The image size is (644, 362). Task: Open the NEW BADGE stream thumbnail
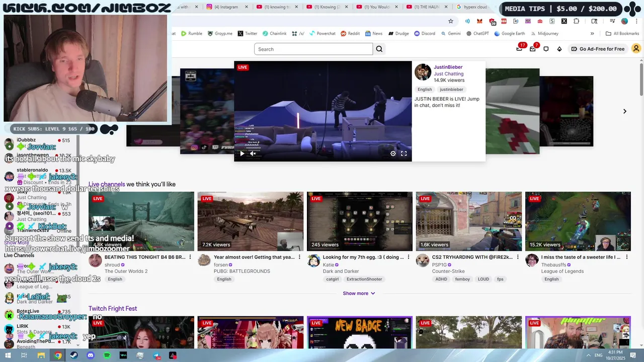click(x=360, y=332)
